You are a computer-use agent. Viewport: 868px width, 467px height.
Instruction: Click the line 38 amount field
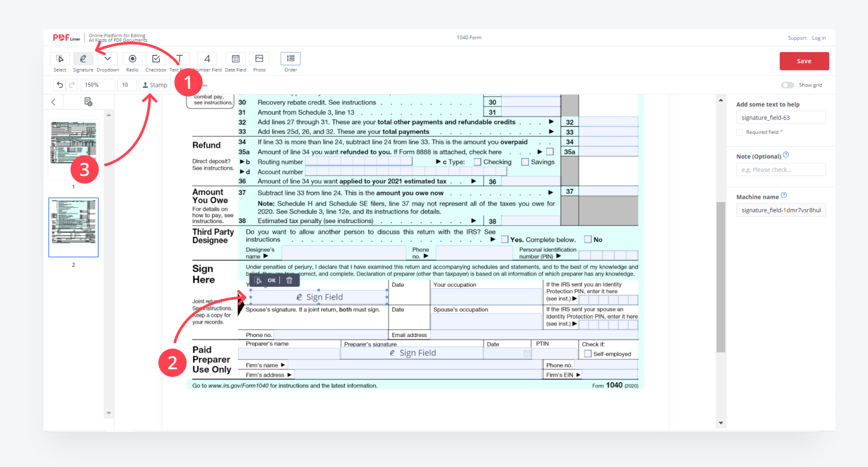click(531, 221)
